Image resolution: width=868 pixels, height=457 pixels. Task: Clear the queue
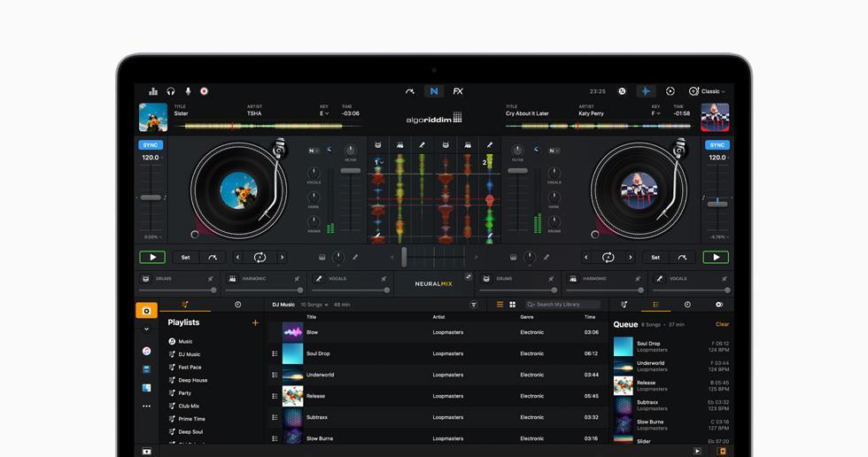point(722,324)
